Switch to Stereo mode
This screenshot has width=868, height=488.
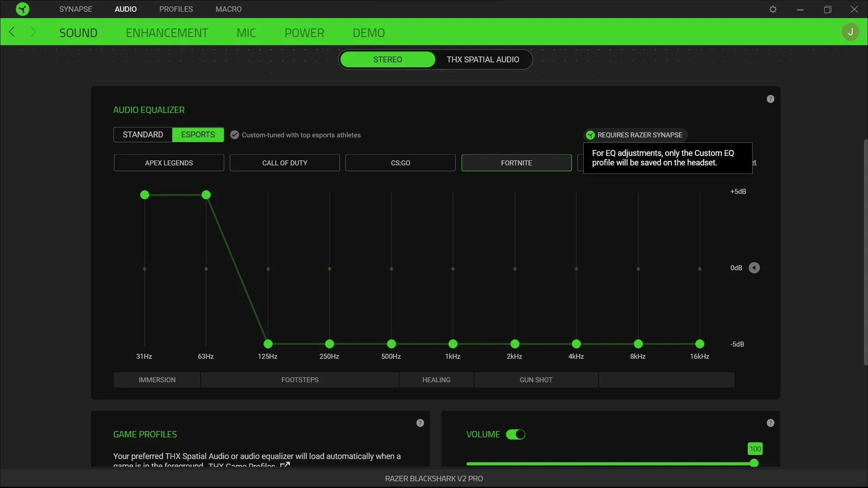coord(387,60)
